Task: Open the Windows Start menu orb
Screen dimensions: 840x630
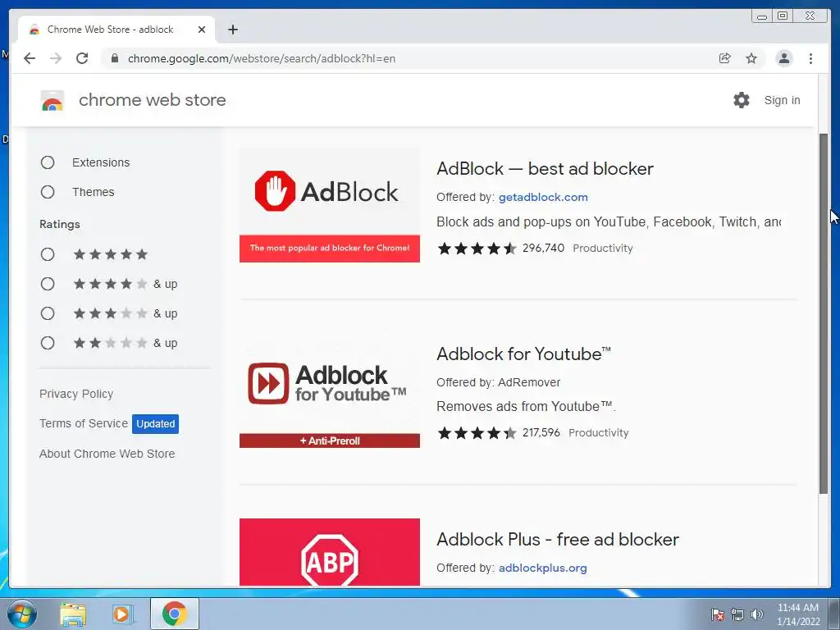Action: [x=22, y=614]
